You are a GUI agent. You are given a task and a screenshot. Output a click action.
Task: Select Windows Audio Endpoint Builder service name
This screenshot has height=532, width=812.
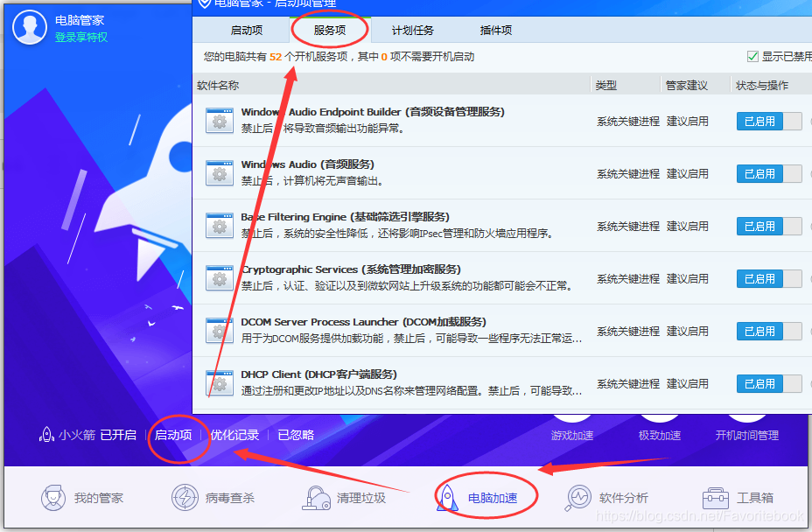(373, 112)
